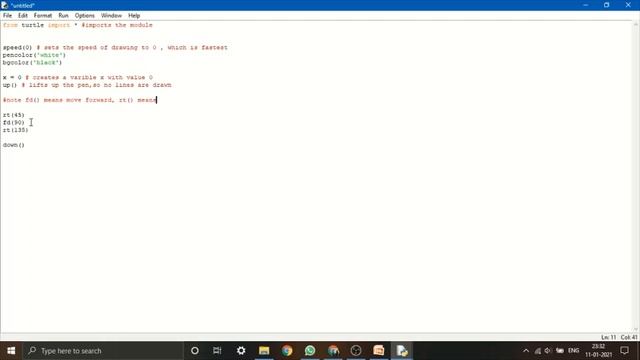Image resolution: width=640 pixels, height=360 pixels.
Task: Click the Ln: 11 status bar indicator
Action: (x=608, y=337)
